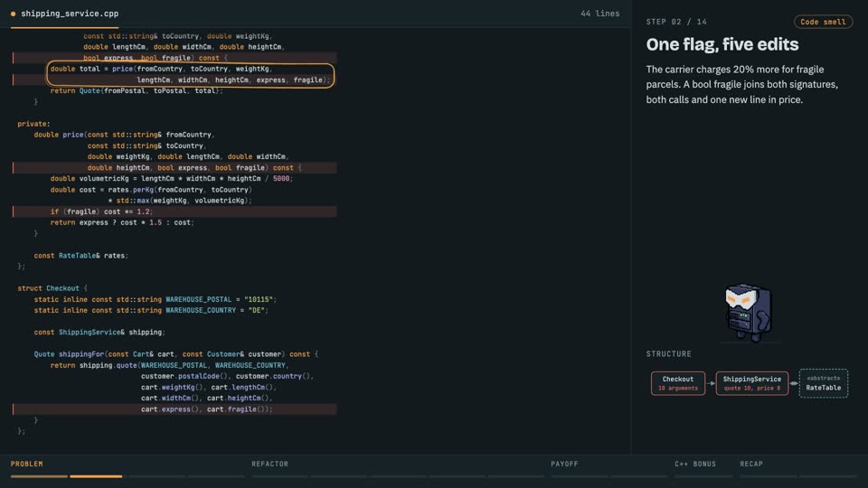Click the description paragraph about fragile parcels
The height and width of the screenshot is (488, 868).
point(741,85)
